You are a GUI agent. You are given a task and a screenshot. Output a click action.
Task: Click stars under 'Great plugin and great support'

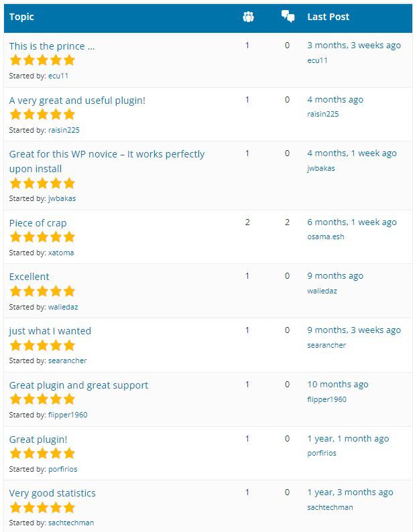click(x=42, y=399)
